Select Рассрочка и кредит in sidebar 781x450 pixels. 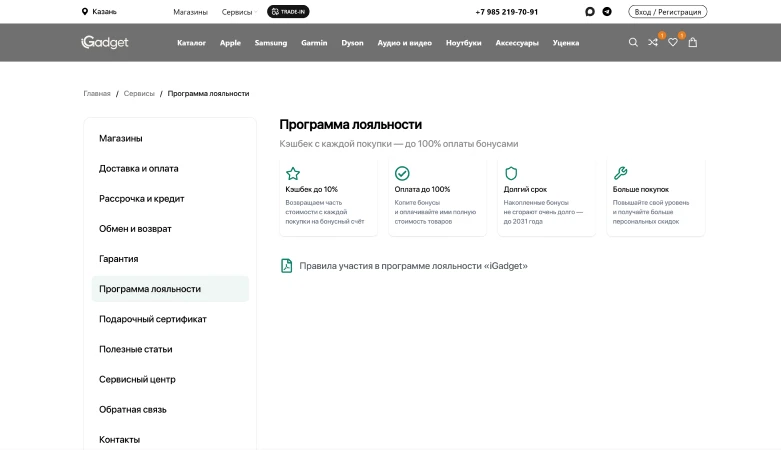(170, 198)
